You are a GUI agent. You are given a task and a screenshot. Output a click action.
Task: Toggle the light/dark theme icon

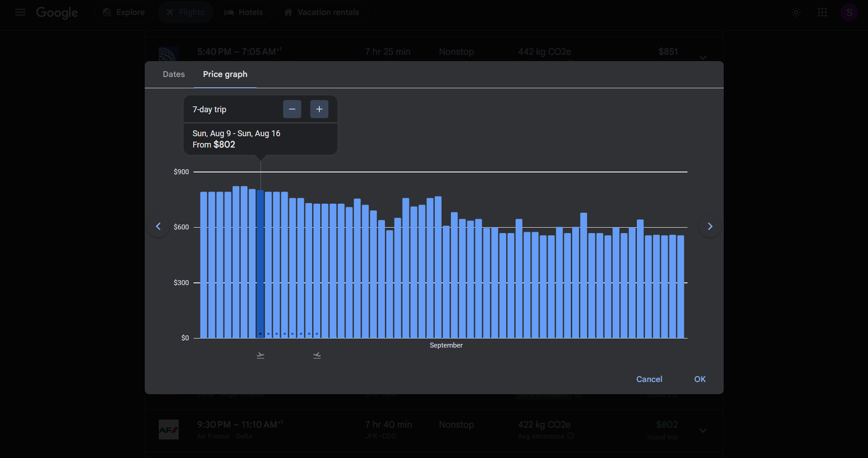796,12
